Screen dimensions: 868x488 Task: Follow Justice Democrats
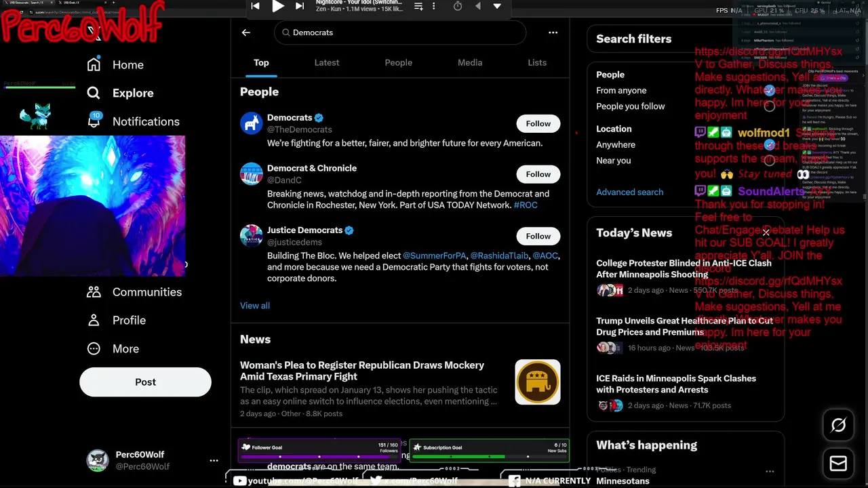point(538,236)
